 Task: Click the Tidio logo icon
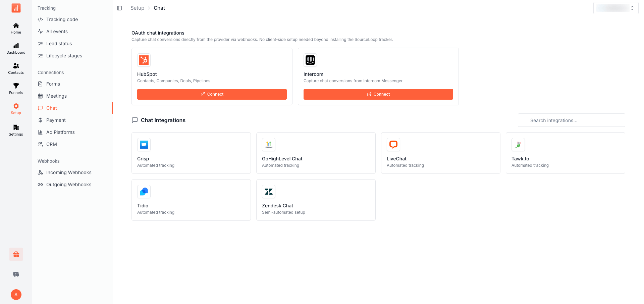[x=144, y=192]
